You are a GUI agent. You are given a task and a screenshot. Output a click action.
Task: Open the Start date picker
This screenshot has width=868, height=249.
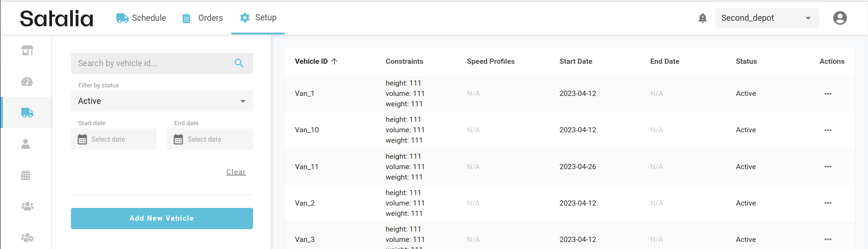114,139
